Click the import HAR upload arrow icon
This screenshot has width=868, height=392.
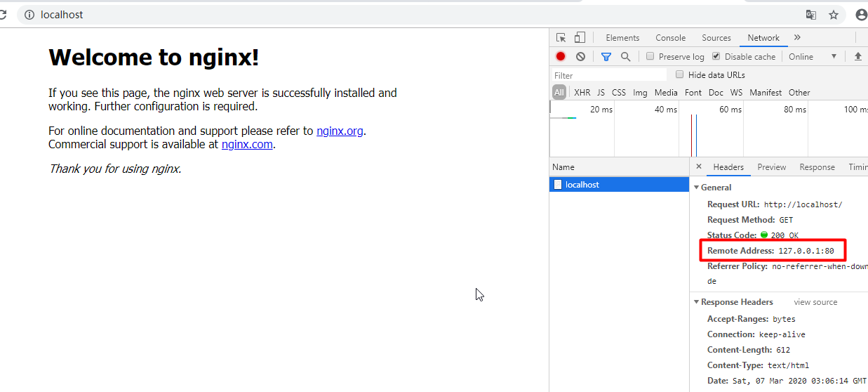pos(857,56)
